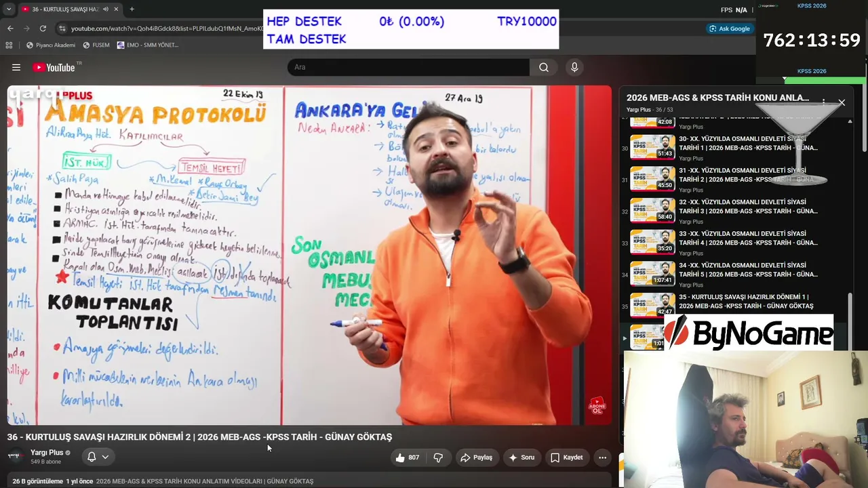Start voice search with the microphone icon
The image size is (868, 488).
[574, 67]
